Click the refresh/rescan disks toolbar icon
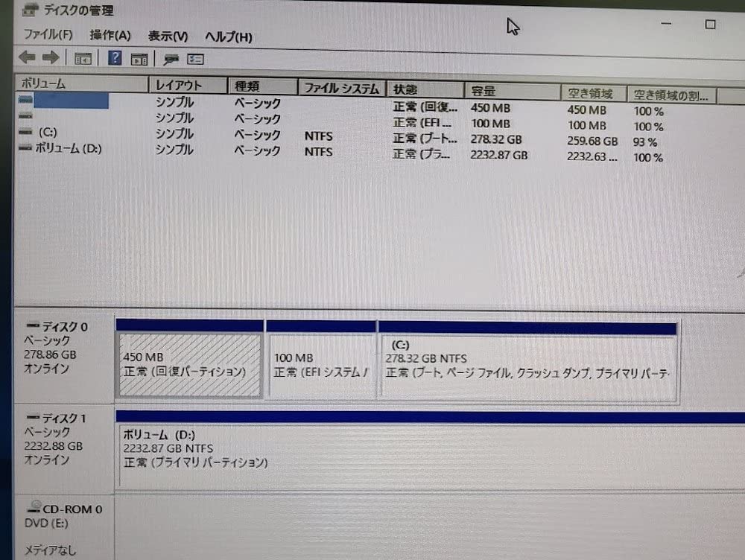Screen dimensions: 745x560 [171, 60]
